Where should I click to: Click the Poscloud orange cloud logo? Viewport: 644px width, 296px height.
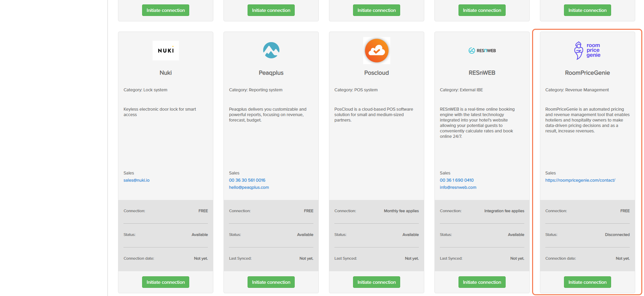[376, 51]
